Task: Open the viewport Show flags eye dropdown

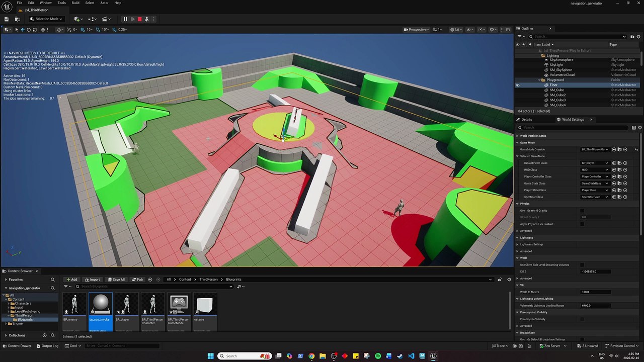Action: coord(470,30)
